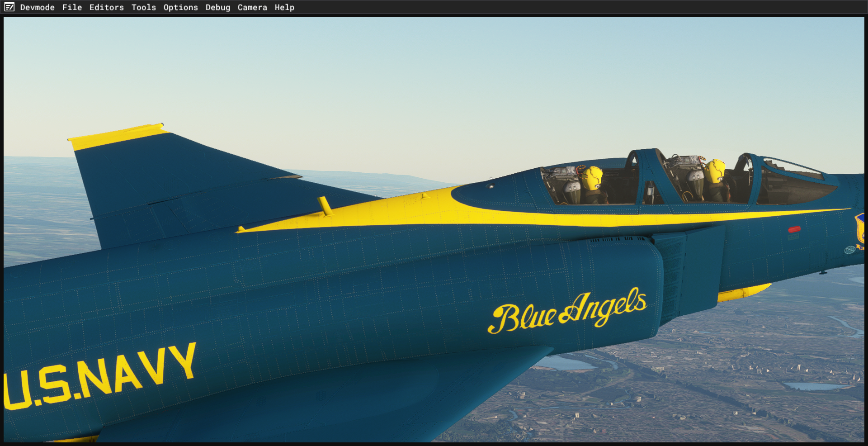Open the Help menu
Viewport: 868px width, 446px height.
(x=284, y=7)
